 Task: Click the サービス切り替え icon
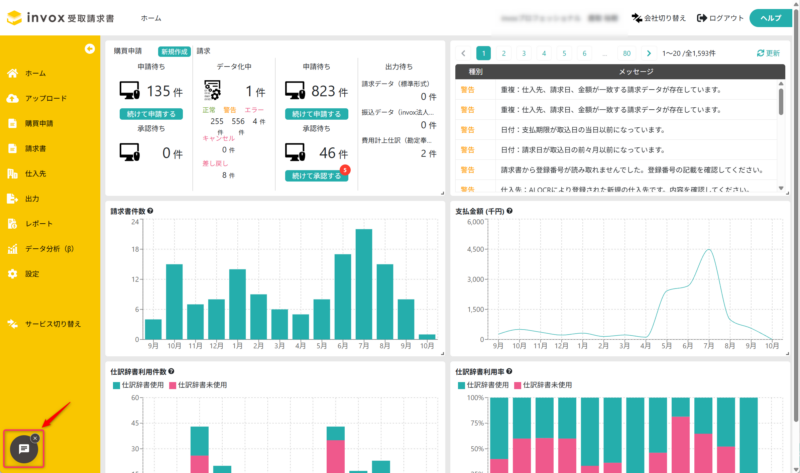(x=12, y=323)
